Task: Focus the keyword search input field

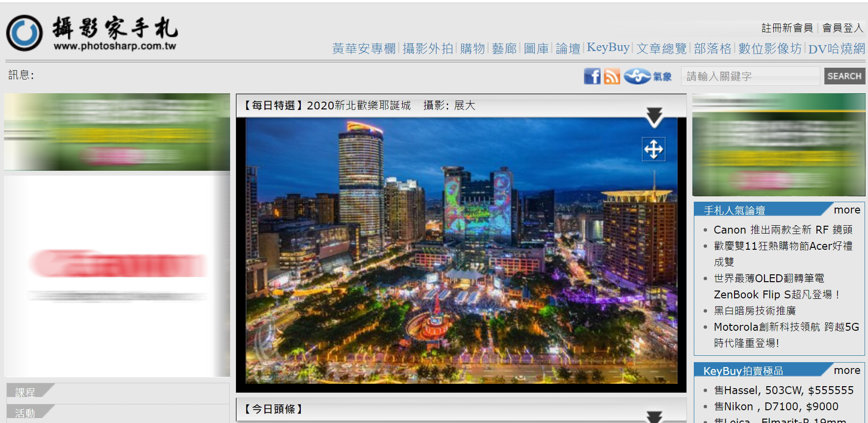Action: pyautogui.click(x=750, y=77)
